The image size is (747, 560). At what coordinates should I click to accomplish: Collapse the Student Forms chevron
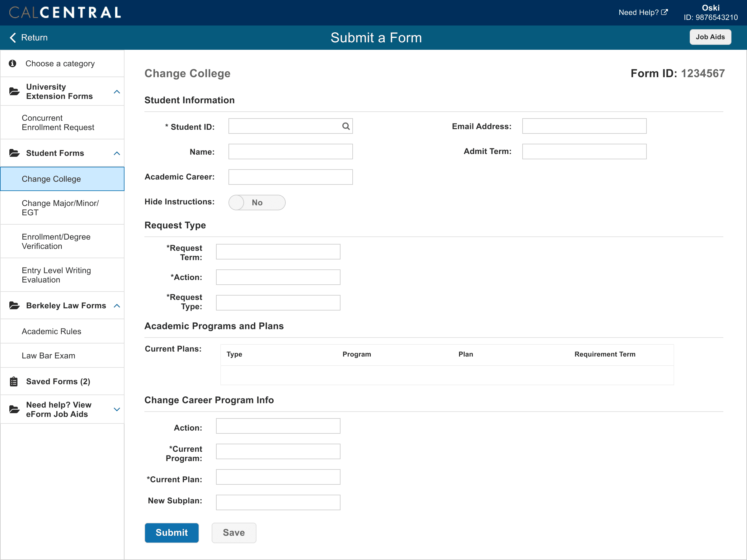pyautogui.click(x=117, y=154)
